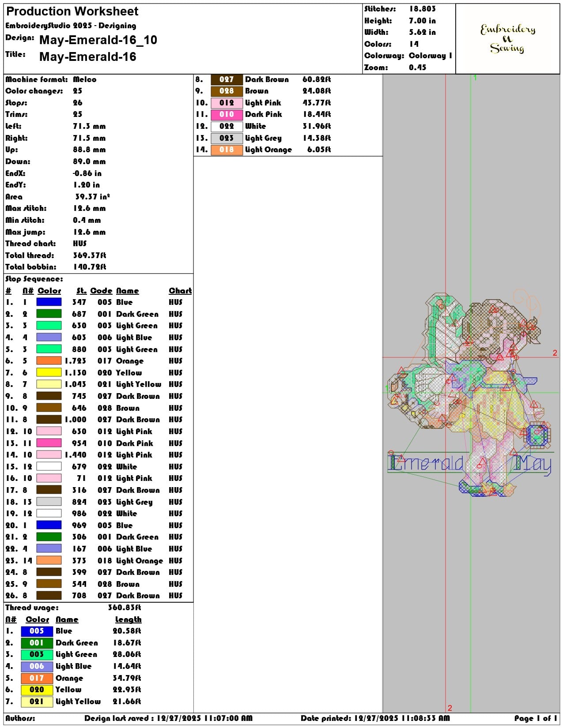Click the EndX value -0.86 in
Image resolution: width=563 pixels, height=728 pixels.
click(x=87, y=173)
